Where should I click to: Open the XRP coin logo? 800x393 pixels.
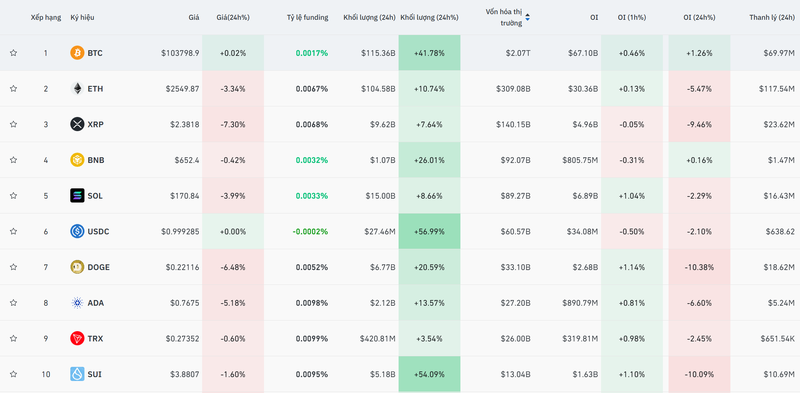click(x=77, y=124)
